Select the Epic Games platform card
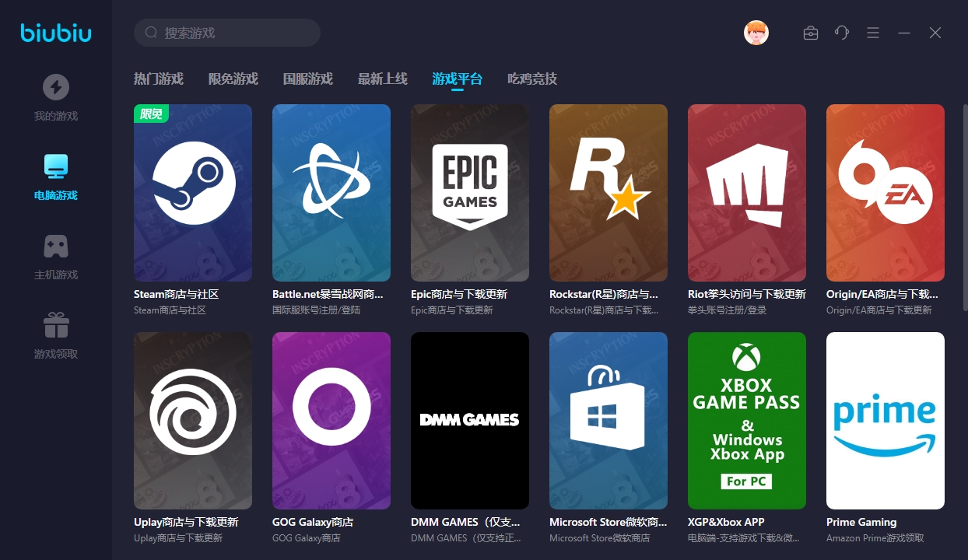The width and height of the screenshot is (968, 560). pyautogui.click(x=470, y=193)
